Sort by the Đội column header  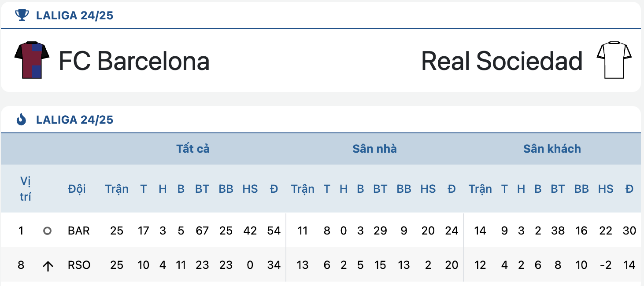pyautogui.click(x=77, y=189)
